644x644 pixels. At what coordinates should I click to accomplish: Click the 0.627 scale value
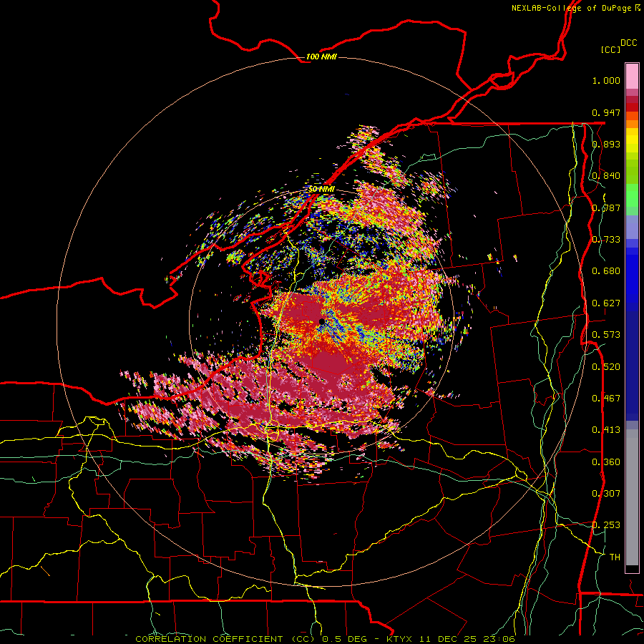pos(606,303)
